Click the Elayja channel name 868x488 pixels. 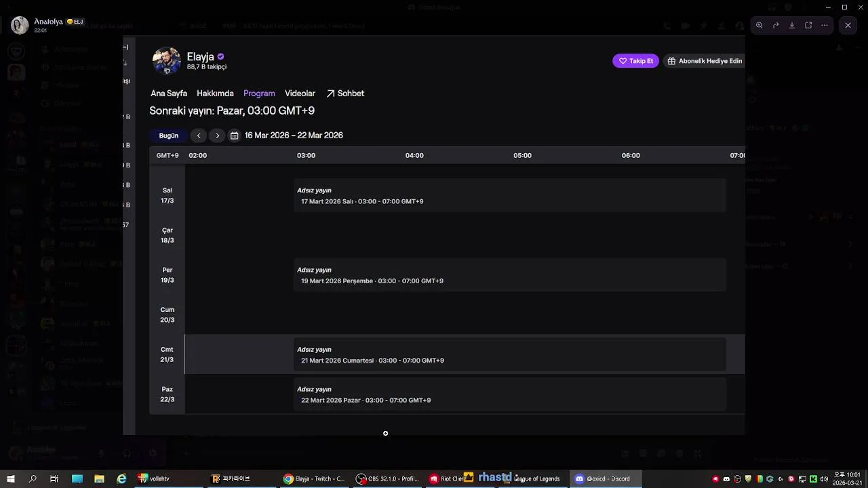click(200, 57)
